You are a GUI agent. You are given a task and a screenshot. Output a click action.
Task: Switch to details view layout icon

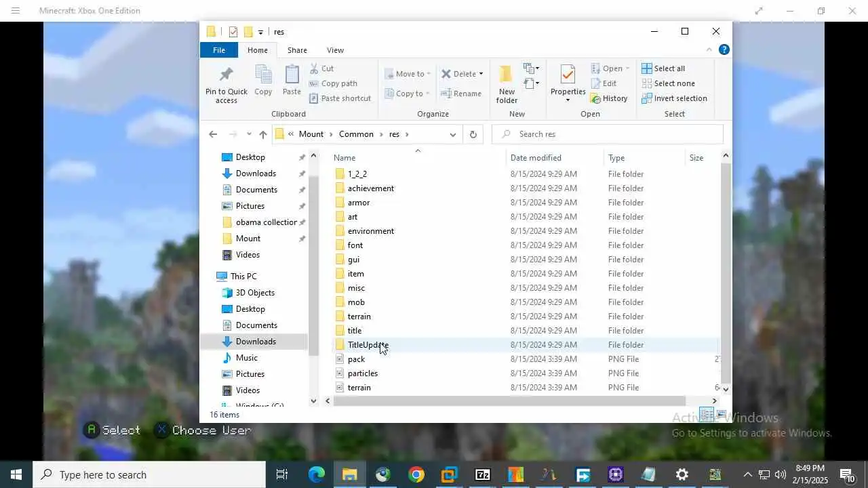coord(707,414)
